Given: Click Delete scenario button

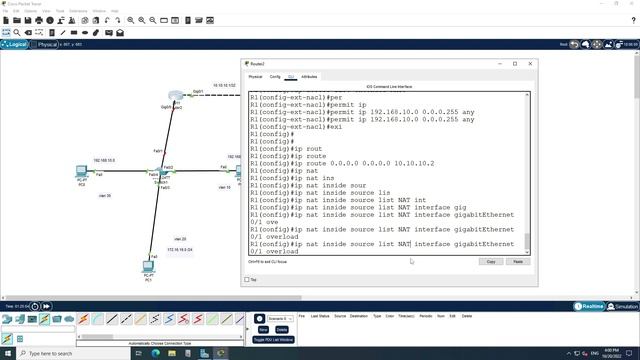Looking at the screenshot, I should pos(282,330).
